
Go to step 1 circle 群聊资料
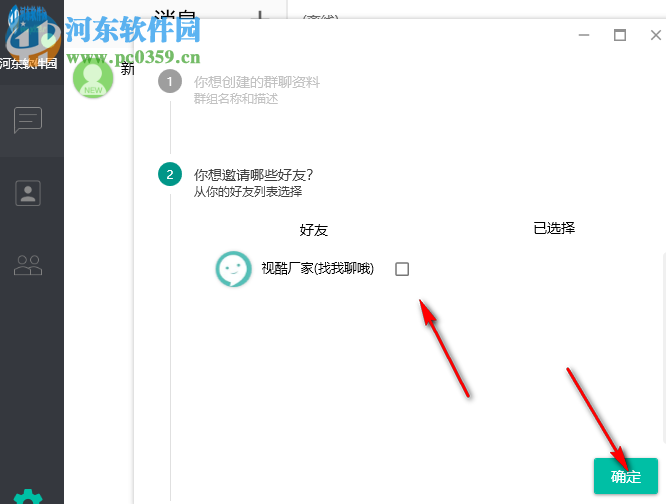[x=170, y=81]
